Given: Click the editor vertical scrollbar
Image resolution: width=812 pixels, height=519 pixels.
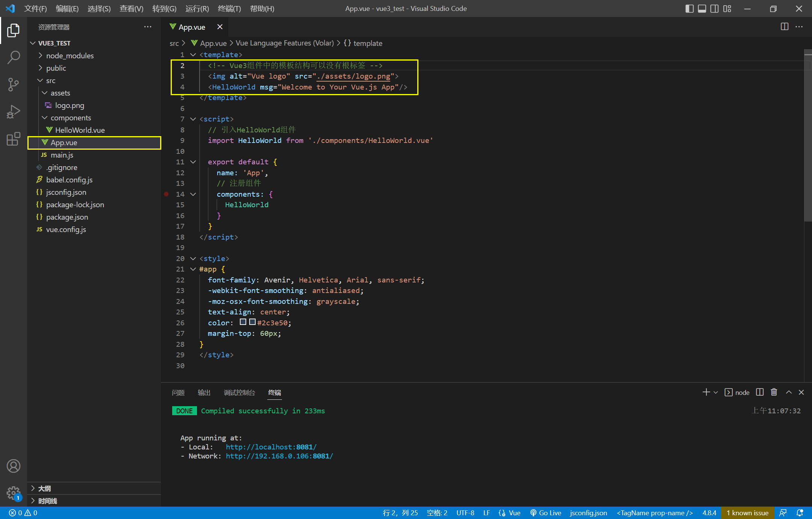Looking at the screenshot, I should (x=808, y=135).
